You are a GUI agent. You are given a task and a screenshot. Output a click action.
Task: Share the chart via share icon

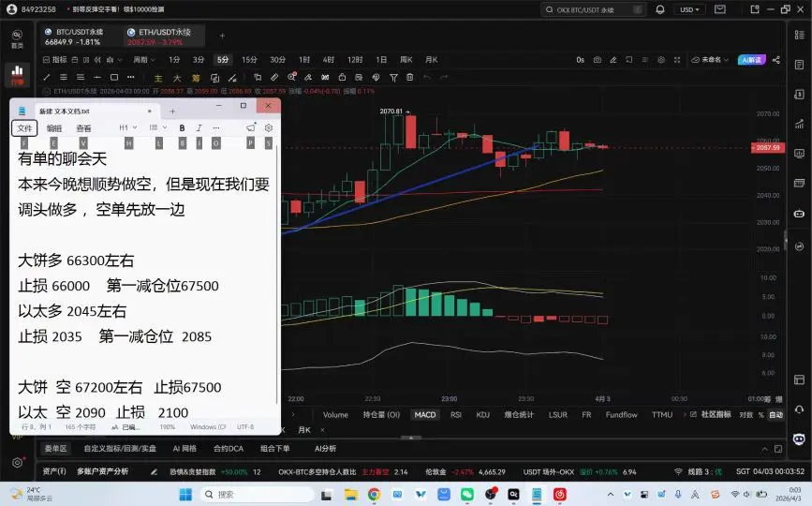pos(775,60)
